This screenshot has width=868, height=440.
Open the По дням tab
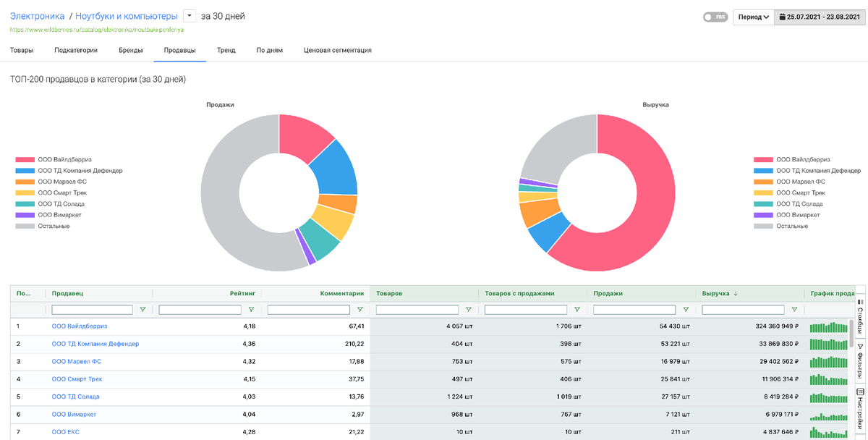pos(270,51)
